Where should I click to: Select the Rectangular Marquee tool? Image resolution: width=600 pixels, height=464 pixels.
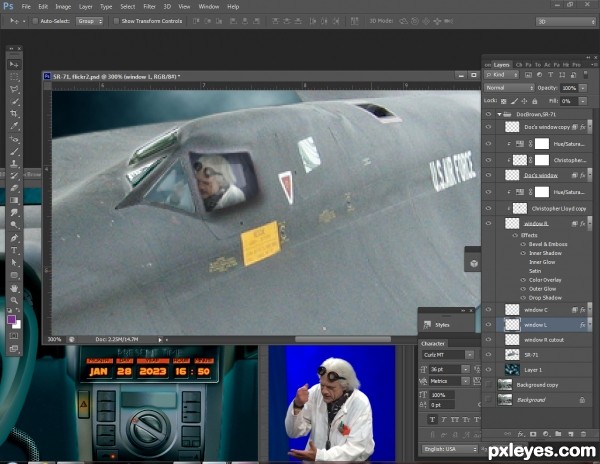tap(14, 77)
